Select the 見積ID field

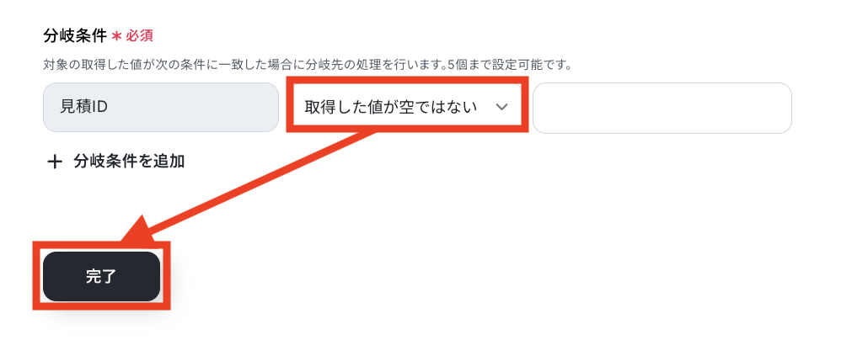pos(160,107)
